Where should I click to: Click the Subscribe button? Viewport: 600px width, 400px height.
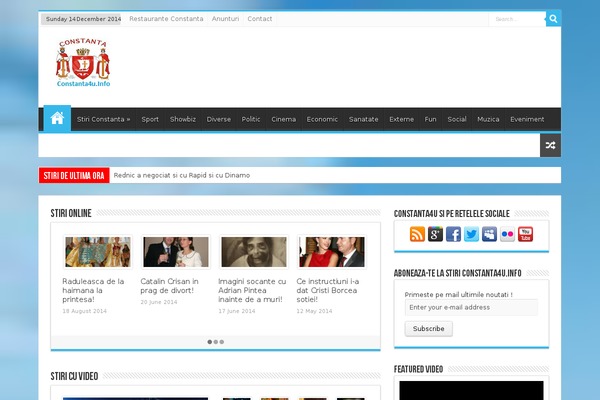tap(429, 329)
